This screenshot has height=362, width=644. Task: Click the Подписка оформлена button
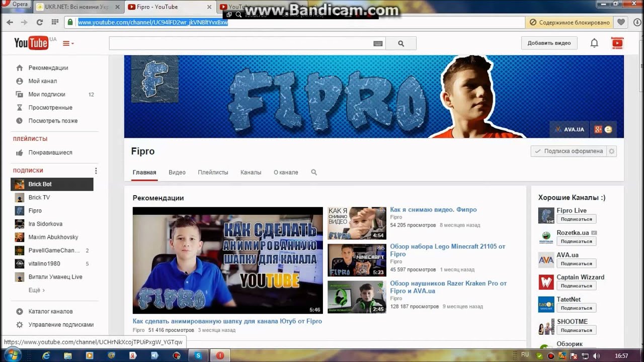click(569, 151)
